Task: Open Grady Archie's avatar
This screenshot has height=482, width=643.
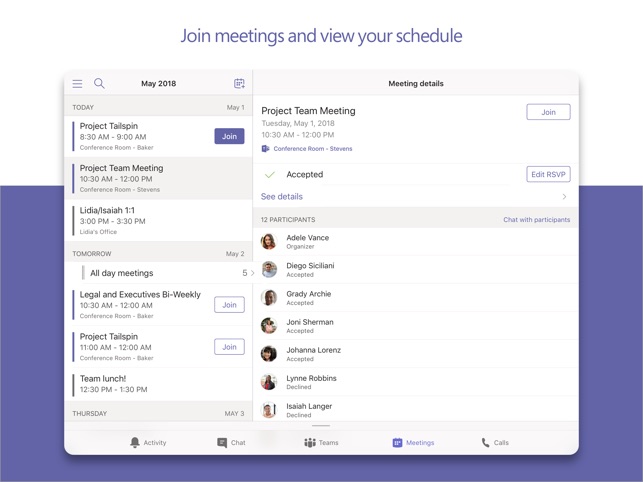Action: pos(269,298)
